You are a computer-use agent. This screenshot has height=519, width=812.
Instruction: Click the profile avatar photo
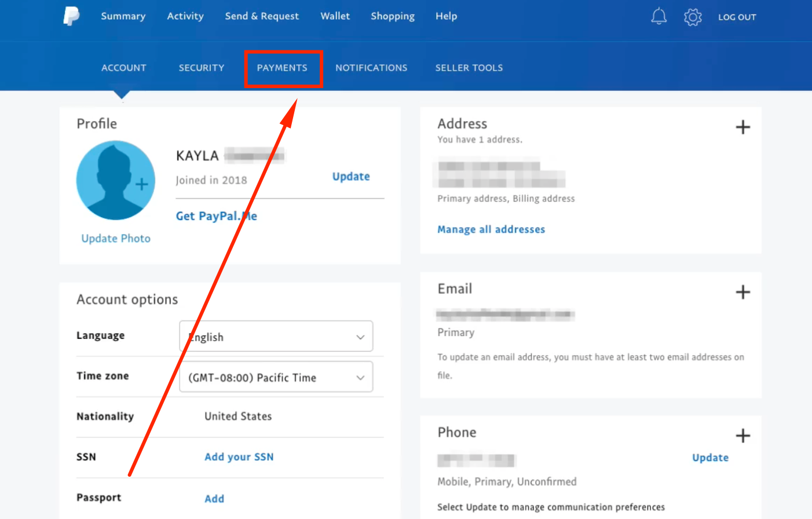click(116, 180)
